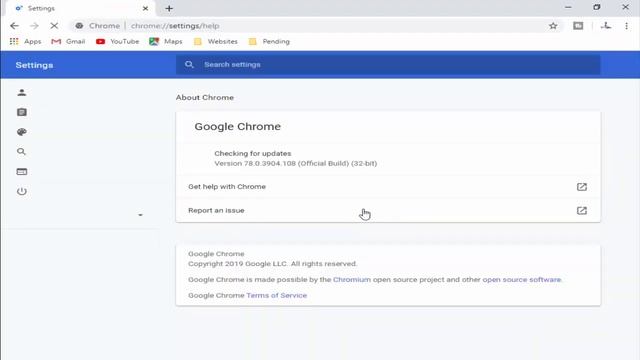Click the magnifier icon in Search settings
This screenshot has width=640, height=360.
(x=189, y=64)
